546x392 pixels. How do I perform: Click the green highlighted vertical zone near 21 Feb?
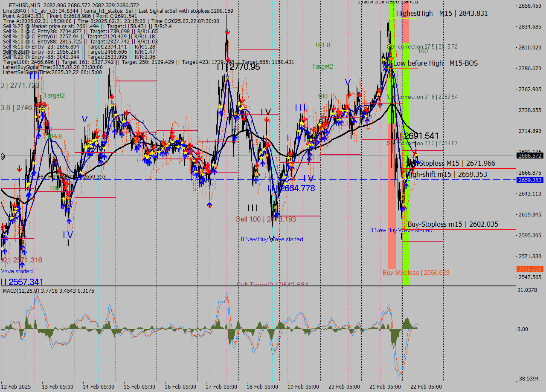click(405, 128)
